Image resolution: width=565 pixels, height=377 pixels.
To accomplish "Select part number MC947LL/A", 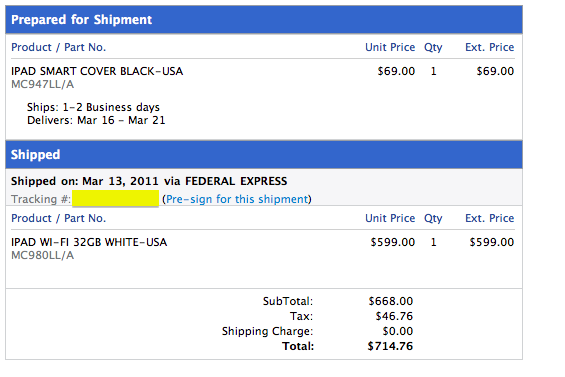I will [43, 84].
